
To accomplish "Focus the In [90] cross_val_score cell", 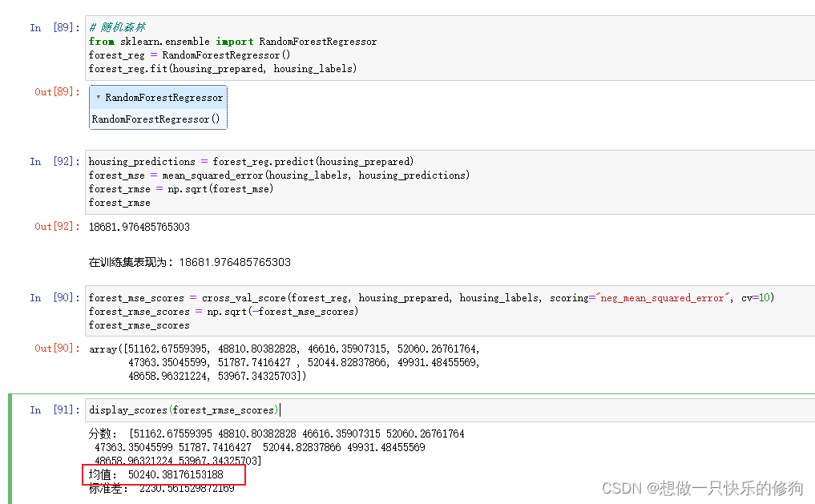I will pyautogui.click(x=450, y=311).
